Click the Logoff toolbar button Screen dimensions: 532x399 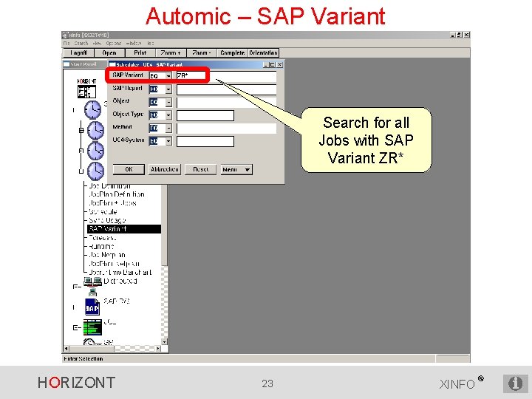point(79,53)
